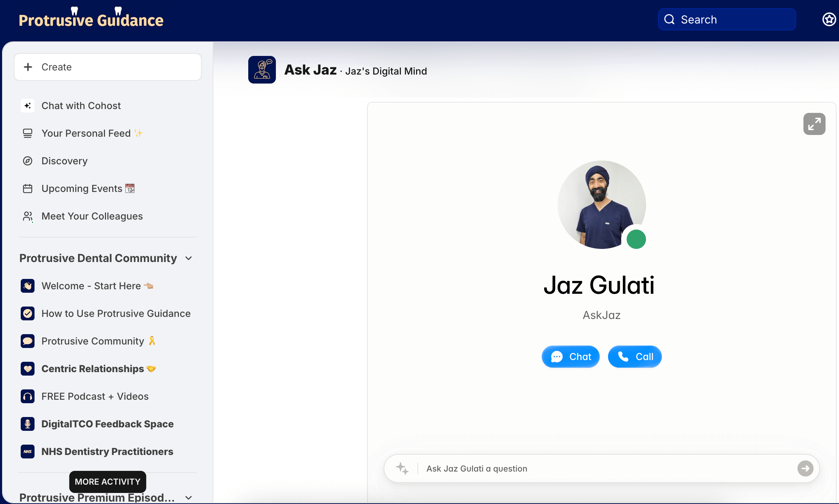Go to Discovery page
This screenshot has height=504, width=839.
(x=65, y=161)
